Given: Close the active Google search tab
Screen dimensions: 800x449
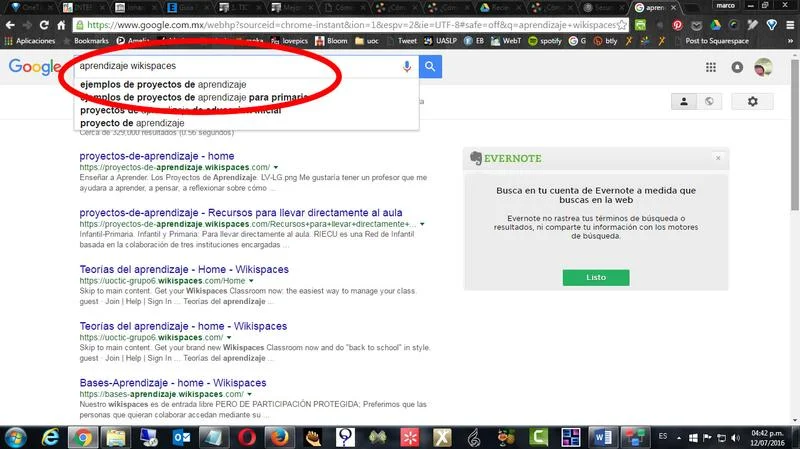Looking at the screenshot, I should coord(673,8).
